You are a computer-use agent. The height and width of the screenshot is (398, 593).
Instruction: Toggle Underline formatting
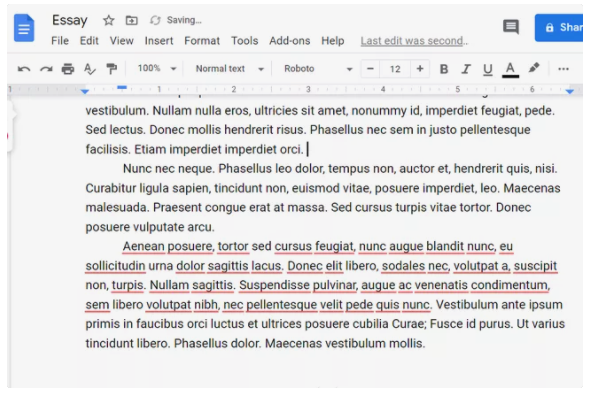(x=488, y=69)
